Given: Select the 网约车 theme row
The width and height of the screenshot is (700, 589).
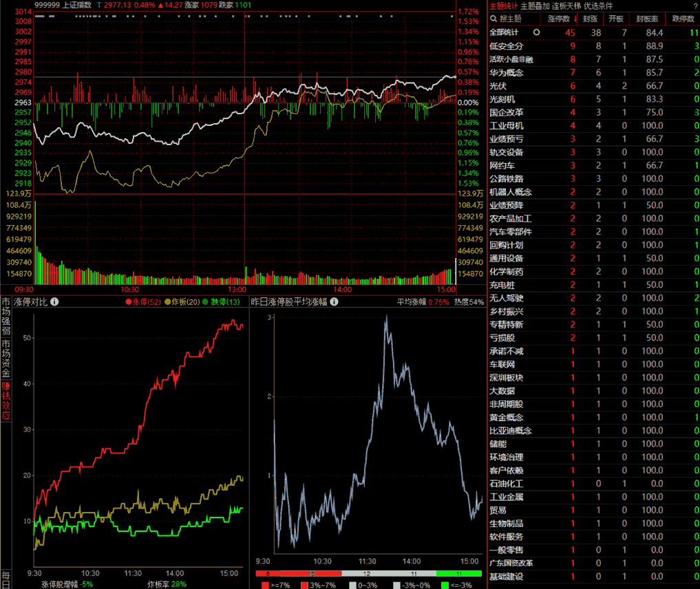Looking at the screenshot, I should [x=594, y=166].
